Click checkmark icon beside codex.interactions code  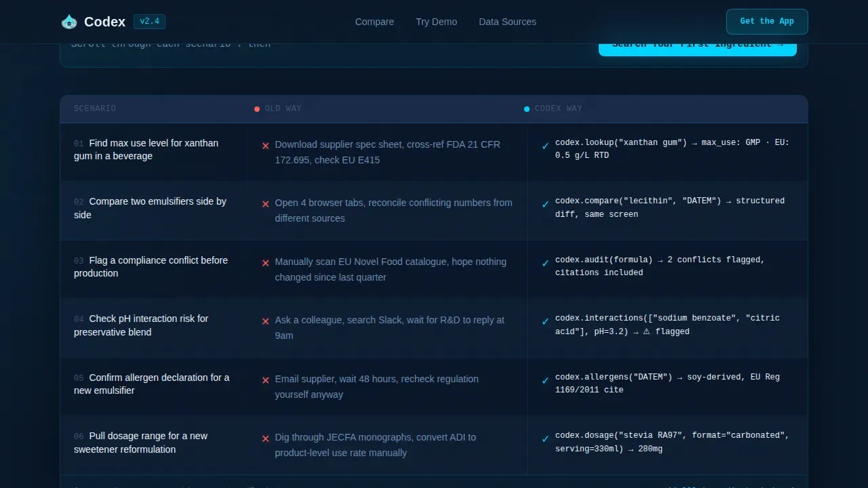point(545,321)
